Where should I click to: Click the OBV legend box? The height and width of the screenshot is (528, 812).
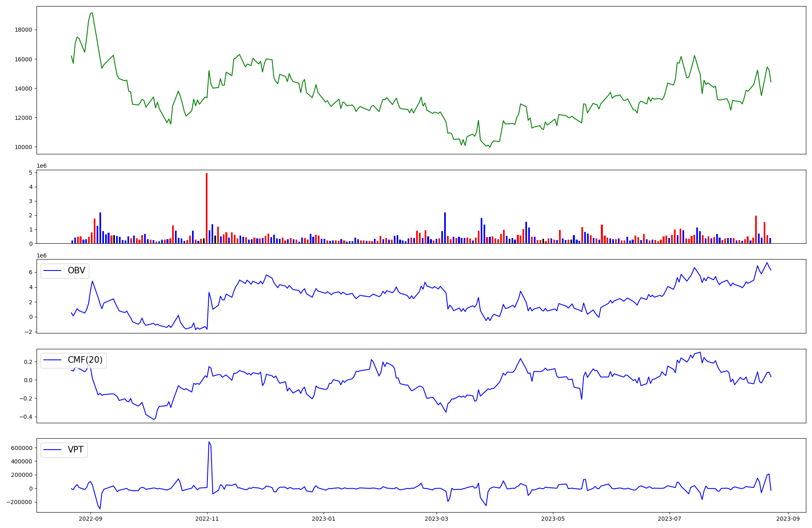tap(65, 271)
